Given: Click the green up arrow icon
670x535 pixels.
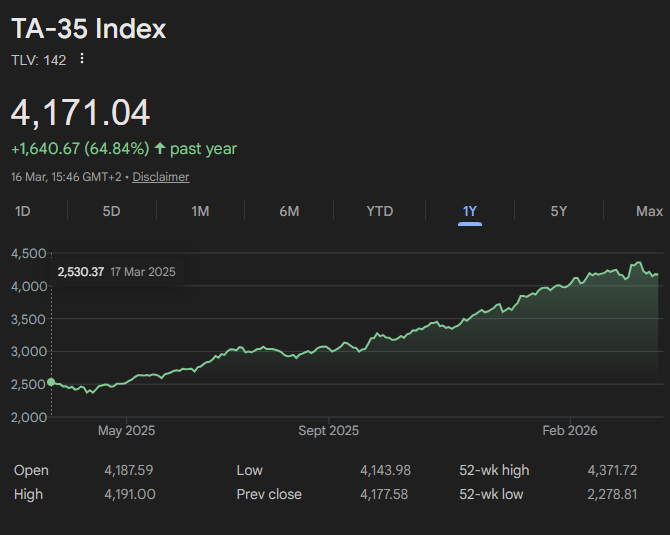Looking at the screenshot, I should coord(160,148).
